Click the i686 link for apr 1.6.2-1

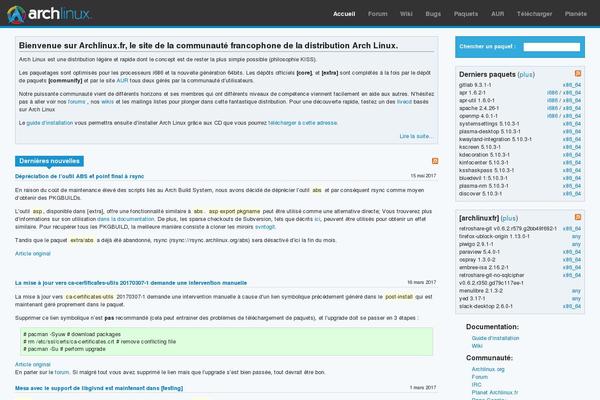click(552, 93)
